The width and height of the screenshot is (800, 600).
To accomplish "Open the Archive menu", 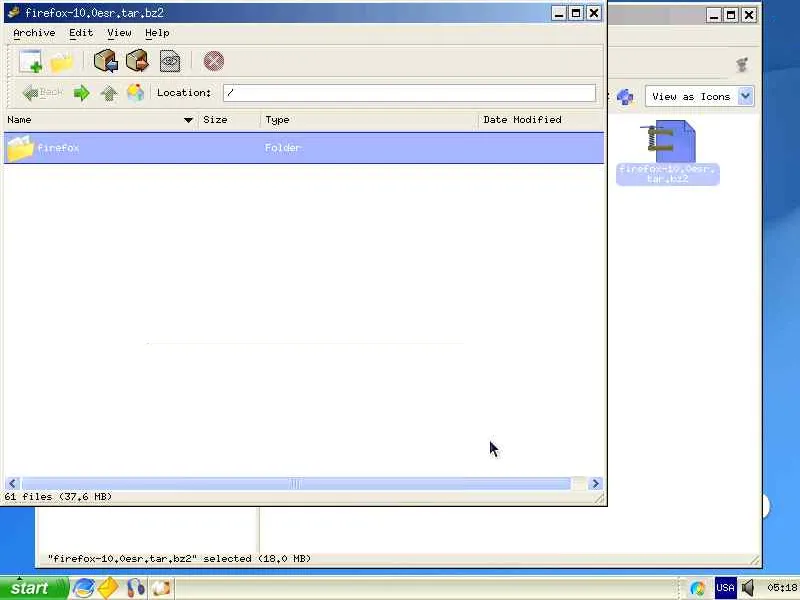I will 34,33.
